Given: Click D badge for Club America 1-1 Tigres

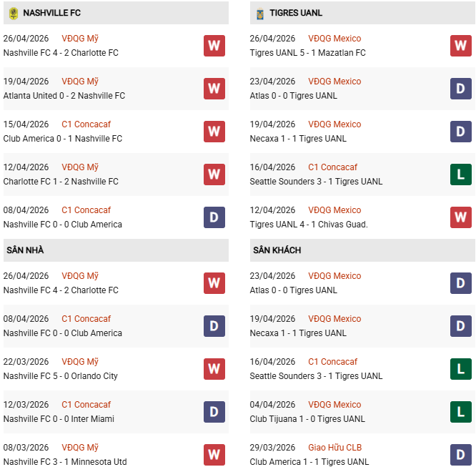Looking at the screenshot, I should tap(460, 455).
